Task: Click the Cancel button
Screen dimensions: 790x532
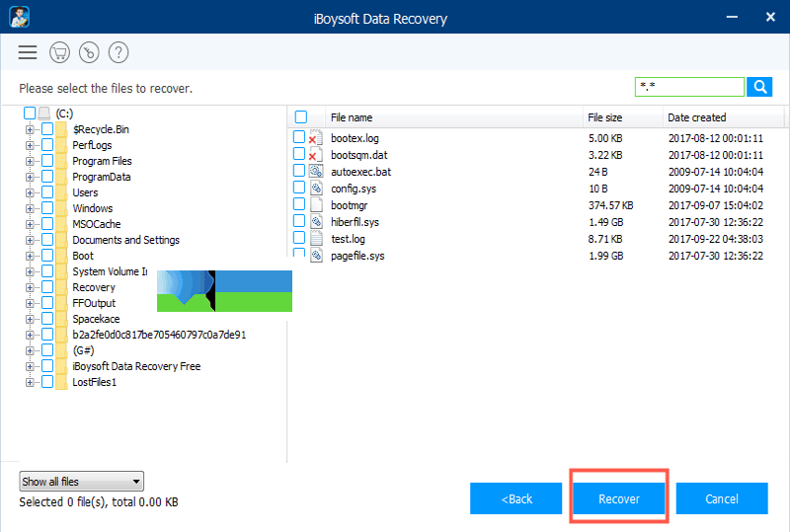Action: [x=722, y=498]
